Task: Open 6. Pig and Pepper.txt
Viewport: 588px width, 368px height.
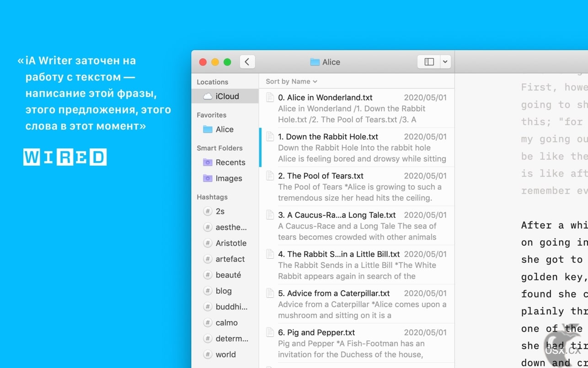Action: click(357, 343)
